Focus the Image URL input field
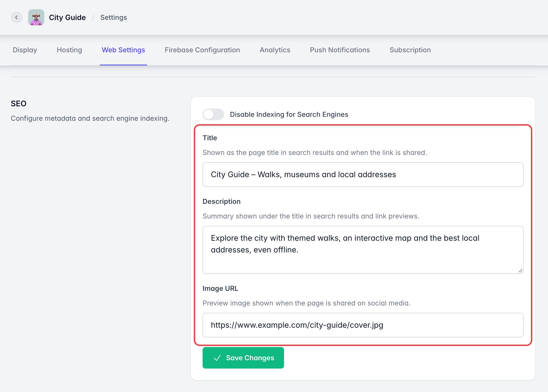Image resolution: width=548 pixels, height=392 pixels. click(363, 325)
